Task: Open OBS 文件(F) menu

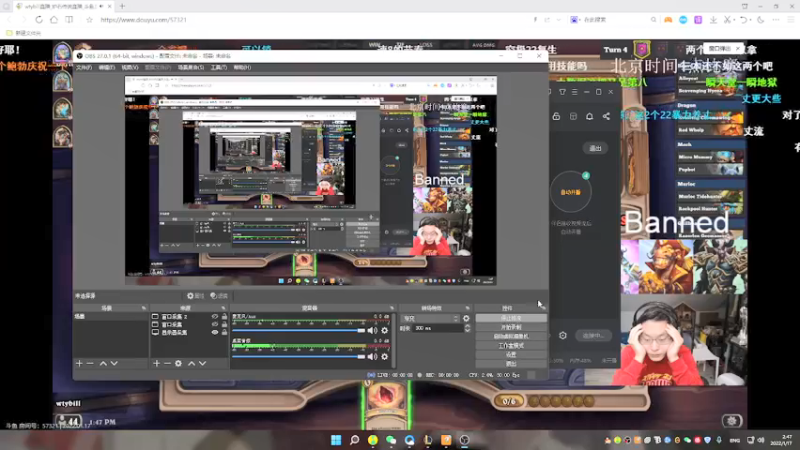Action: pos(84,67)
